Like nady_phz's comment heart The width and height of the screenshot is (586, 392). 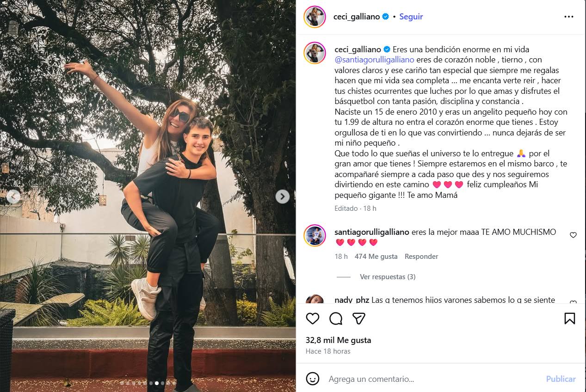point(573,302)
